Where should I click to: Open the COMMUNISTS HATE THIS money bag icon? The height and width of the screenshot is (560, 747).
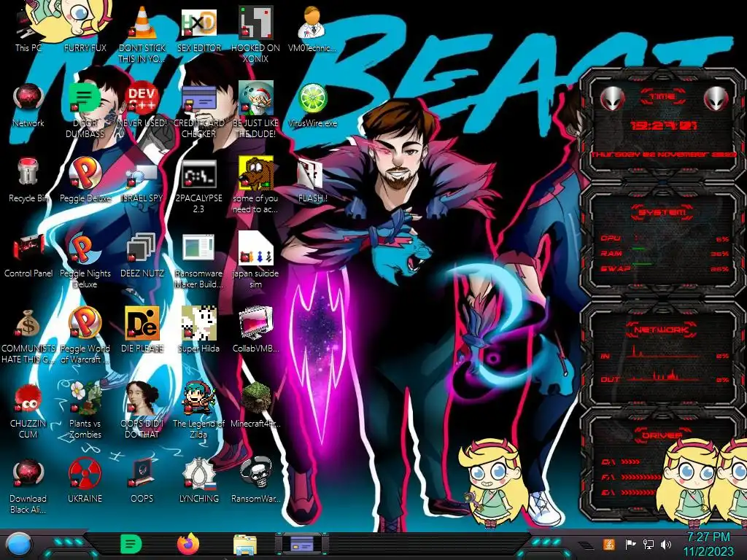point(28,324)
